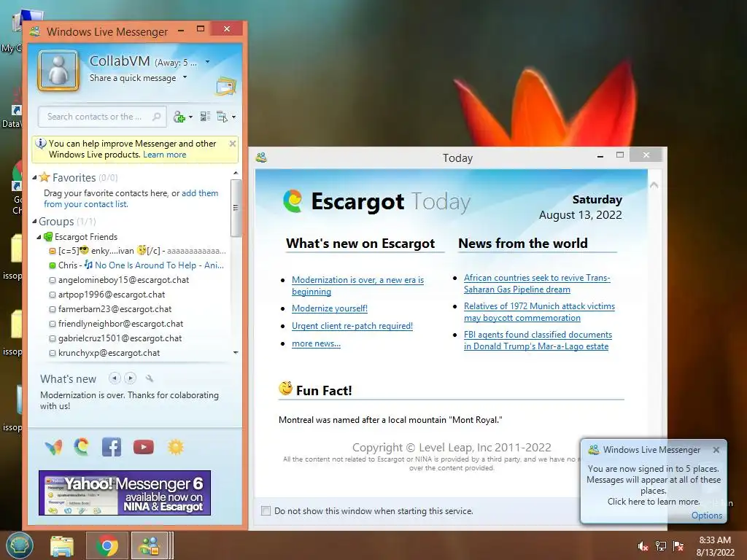This screenshot has width=747, height=560.
Task: Click the Favorites star icon
Action: [x=44, y=177]
